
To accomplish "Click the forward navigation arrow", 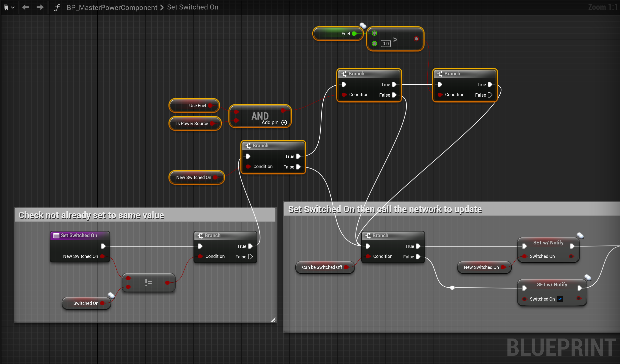I will click(40, 7).
